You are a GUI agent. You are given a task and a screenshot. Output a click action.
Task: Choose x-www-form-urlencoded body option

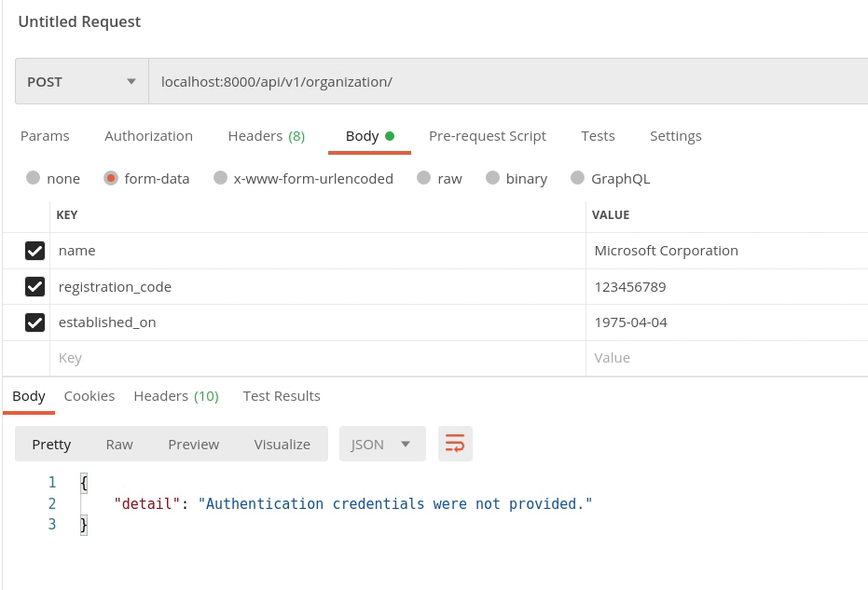[x=220, y=178]
